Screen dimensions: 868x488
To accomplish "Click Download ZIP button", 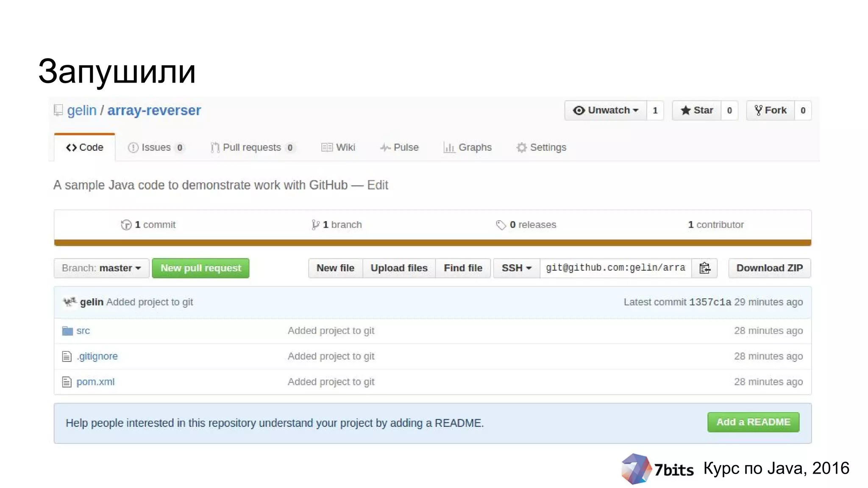I will [770, 268].
